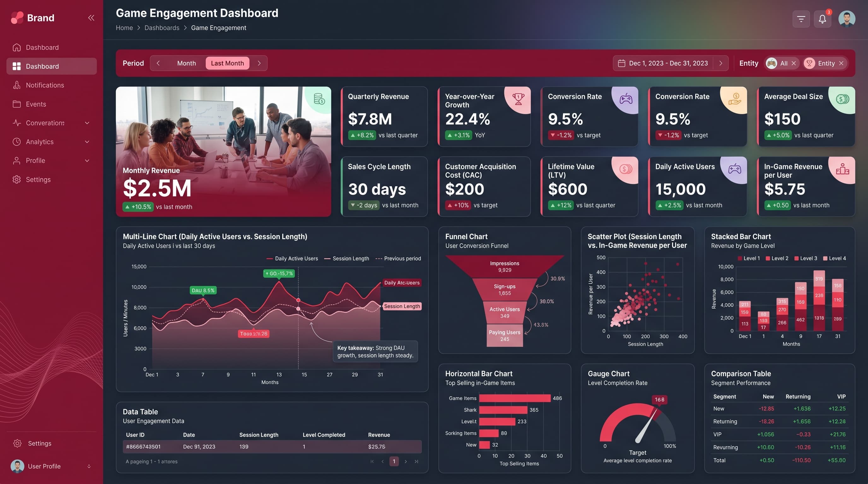Click the Impressions funnel segment
This screenshot has width=868, height=484.
point(504,267)
